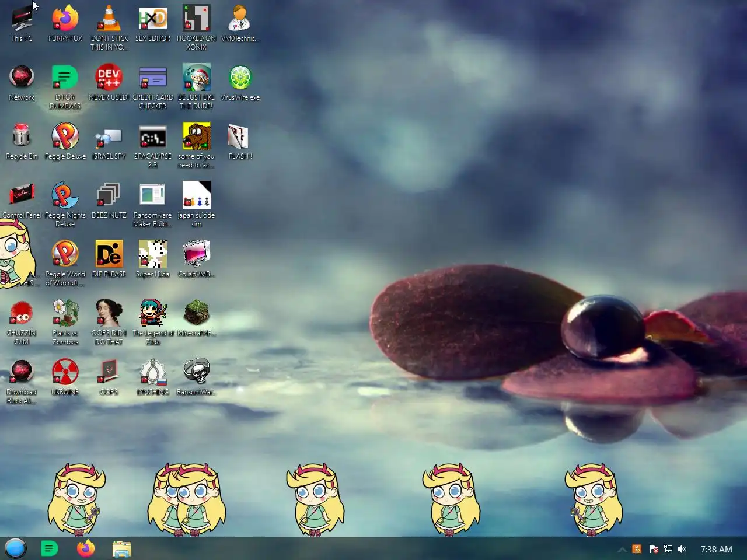Click the 7:38 AM taskbar clock
This screenshot has width=747, height=560.
716,549
